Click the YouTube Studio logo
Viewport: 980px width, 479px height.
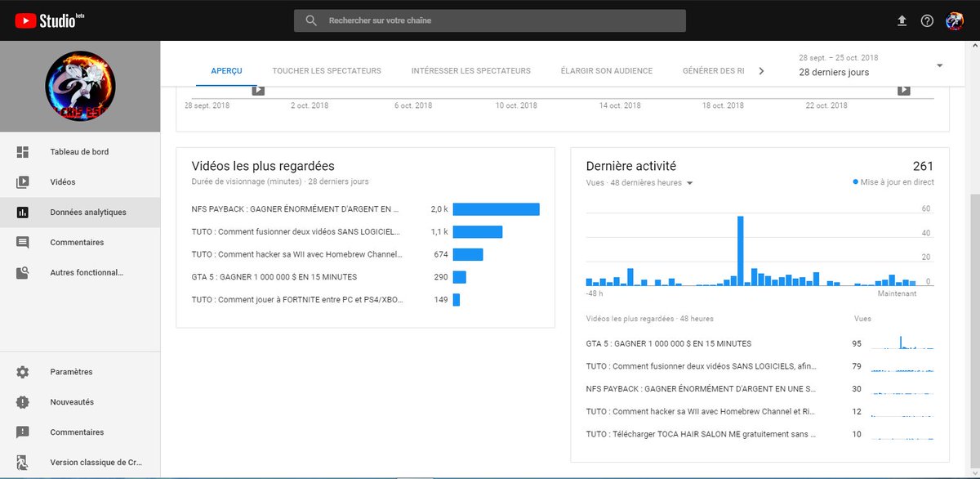pyautogui.click(x=50, y=20)
